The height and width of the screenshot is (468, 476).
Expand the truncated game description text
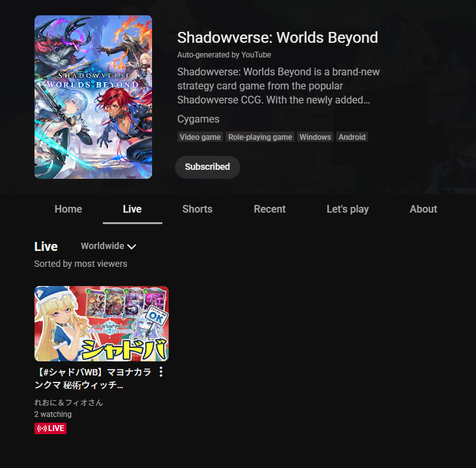coord(279,86)
